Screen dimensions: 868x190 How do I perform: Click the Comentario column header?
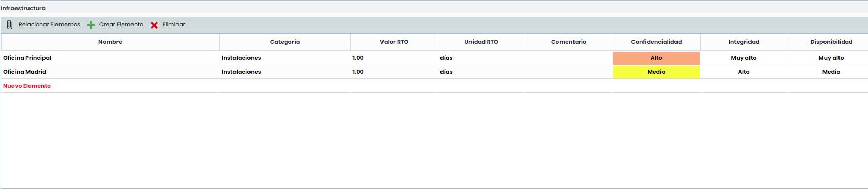click(x=569, y=42)
